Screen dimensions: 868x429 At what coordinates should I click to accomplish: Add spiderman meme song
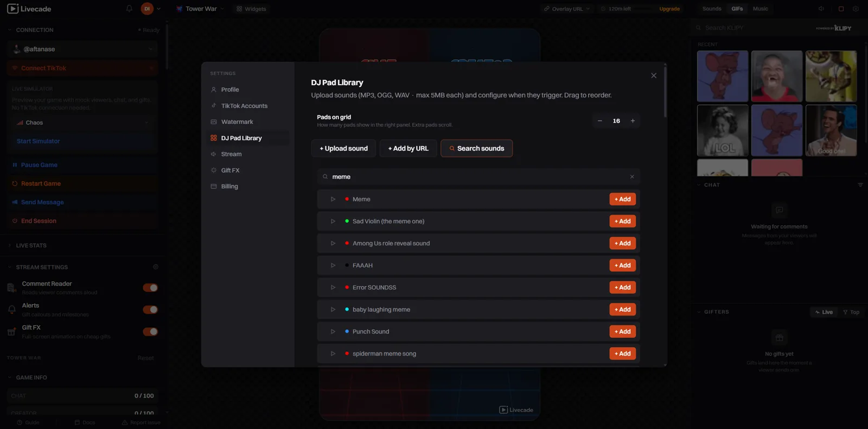coord(622,354)
